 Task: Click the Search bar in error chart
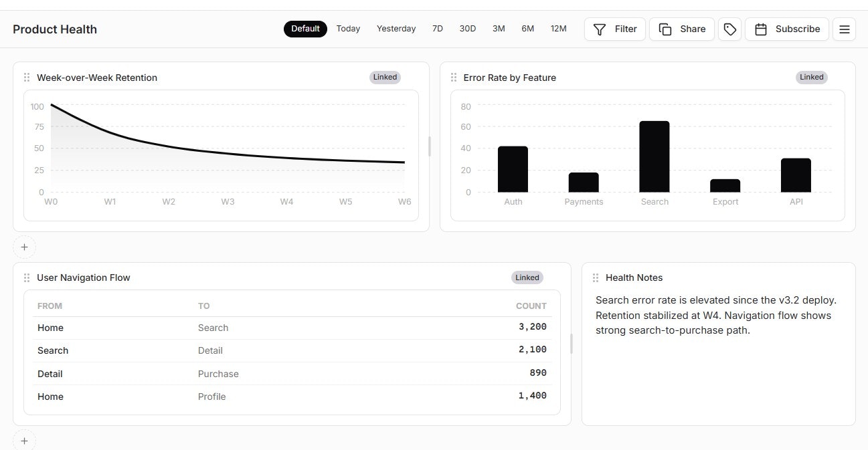(x=655, y=156)
